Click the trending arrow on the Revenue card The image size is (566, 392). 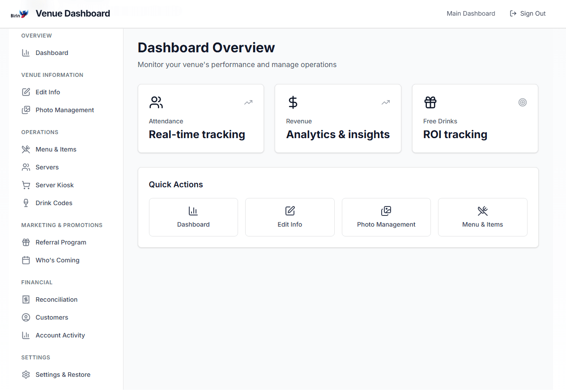[x=385, y=102]
